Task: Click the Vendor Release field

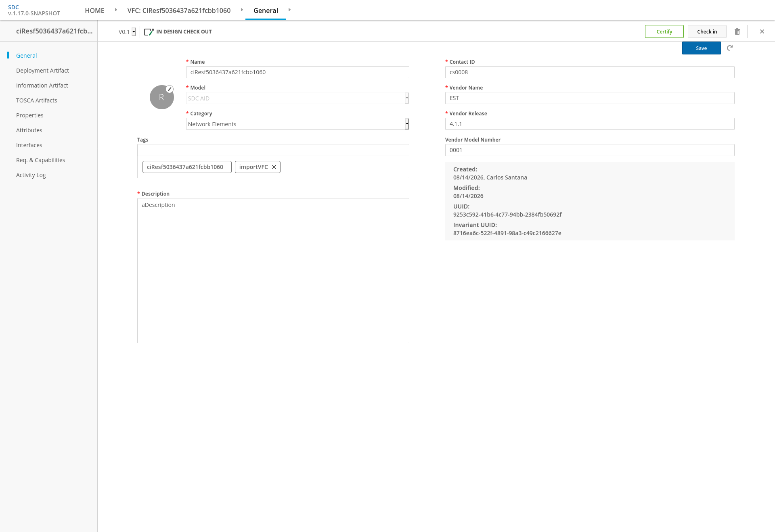Action: (x=590, y=124)
